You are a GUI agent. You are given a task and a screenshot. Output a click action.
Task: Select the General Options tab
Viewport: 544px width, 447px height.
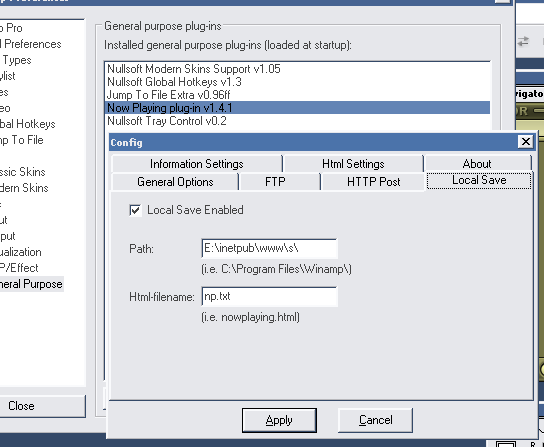175,182
